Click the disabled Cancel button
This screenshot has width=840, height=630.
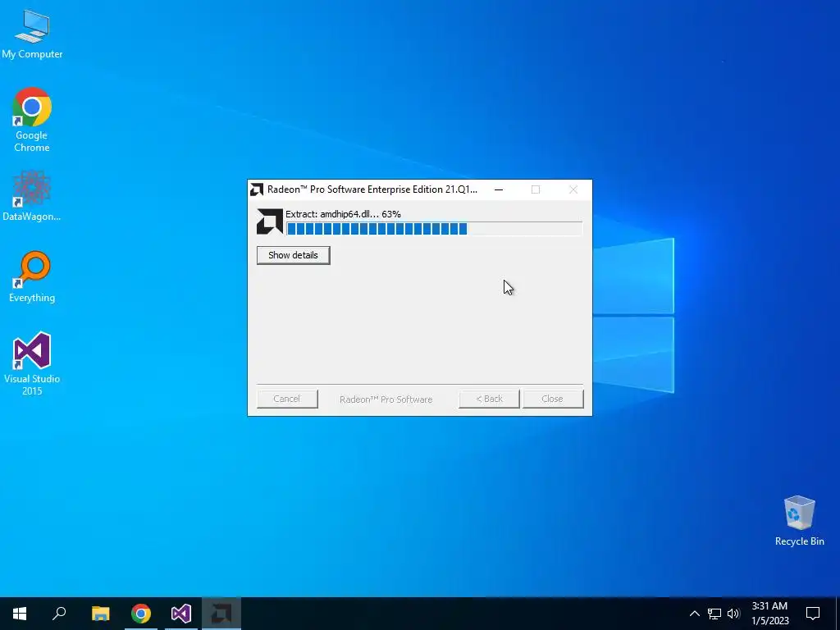[287, 399]
